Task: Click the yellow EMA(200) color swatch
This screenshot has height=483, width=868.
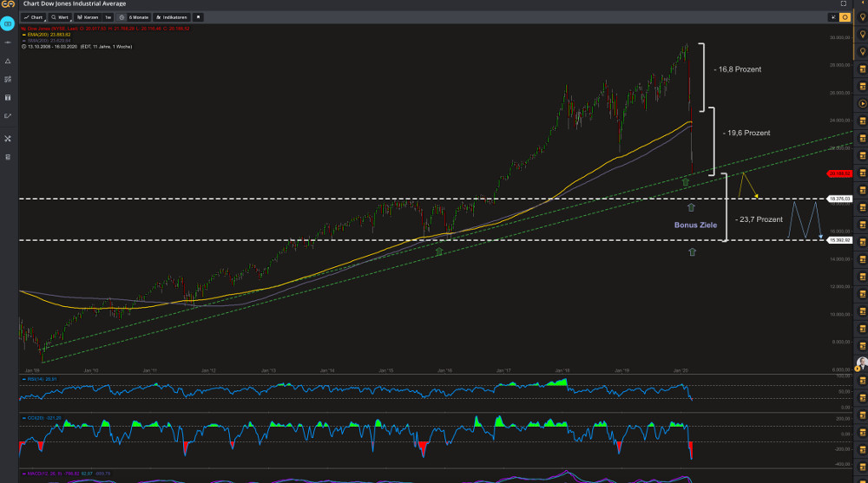Action: point(23,35)
